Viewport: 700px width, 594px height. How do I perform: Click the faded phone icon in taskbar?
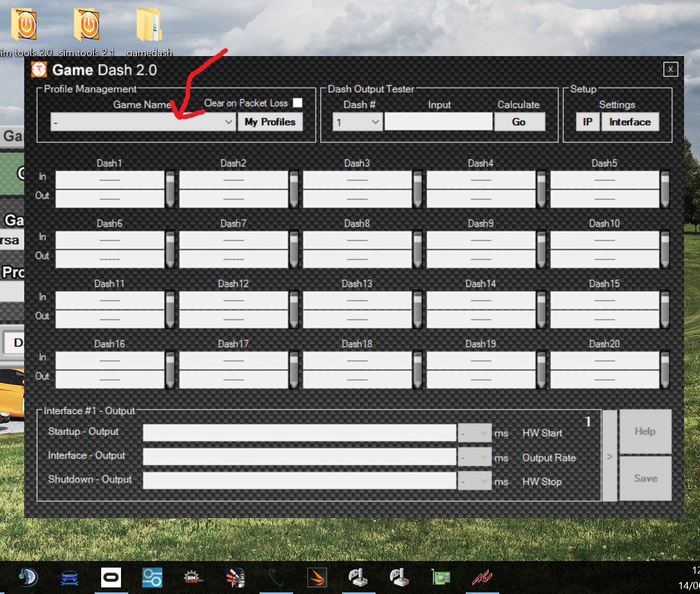(x=276, y=577)
